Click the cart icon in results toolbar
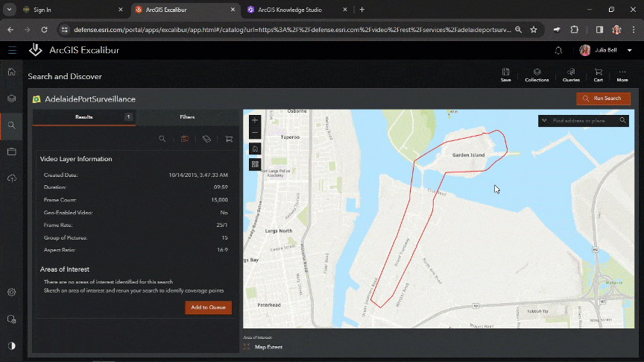Image resolution: width=644 pixels, height=362 pixels. coord(229,139)
